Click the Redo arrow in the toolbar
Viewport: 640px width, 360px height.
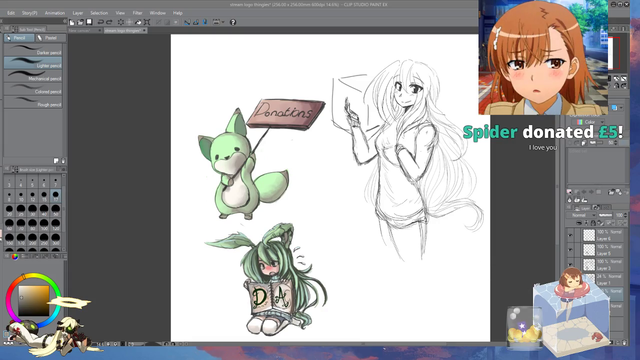[x=109, y=22]
